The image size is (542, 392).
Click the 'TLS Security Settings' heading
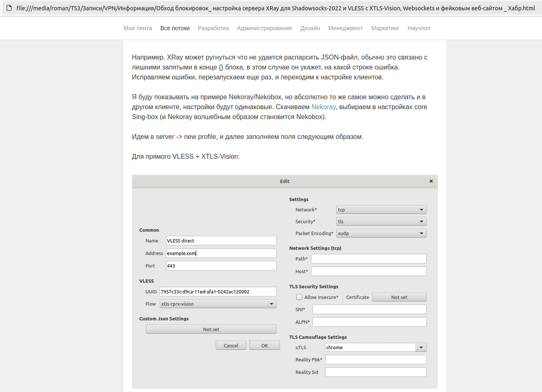coord(314,287)
